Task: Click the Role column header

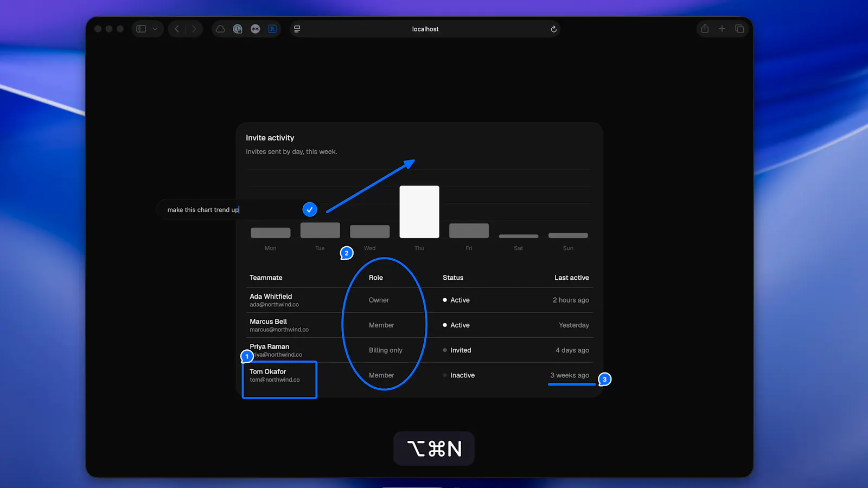Action: click(376, 278)
